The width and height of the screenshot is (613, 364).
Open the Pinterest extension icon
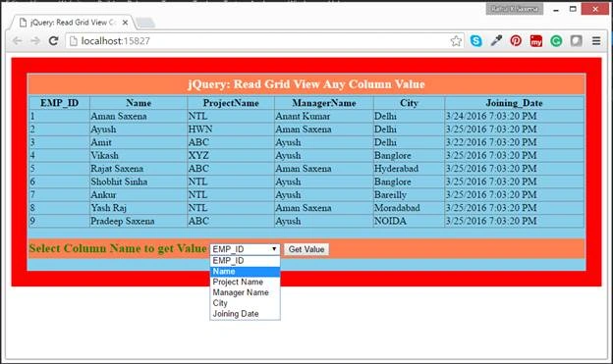coord(516,40)
